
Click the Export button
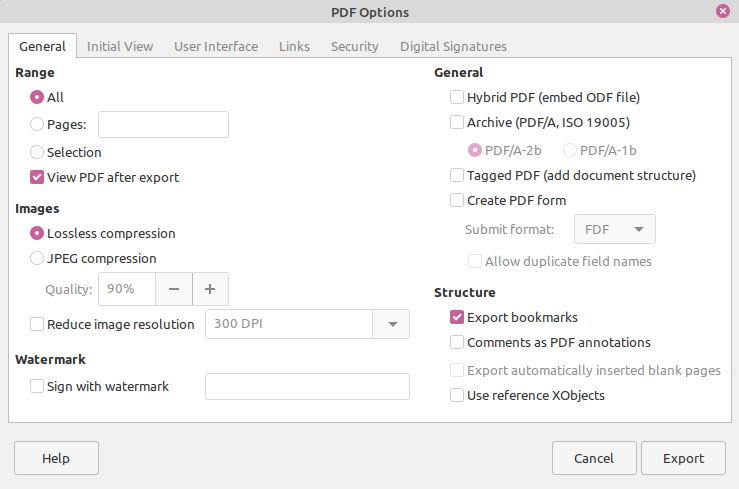click(684, 458)
